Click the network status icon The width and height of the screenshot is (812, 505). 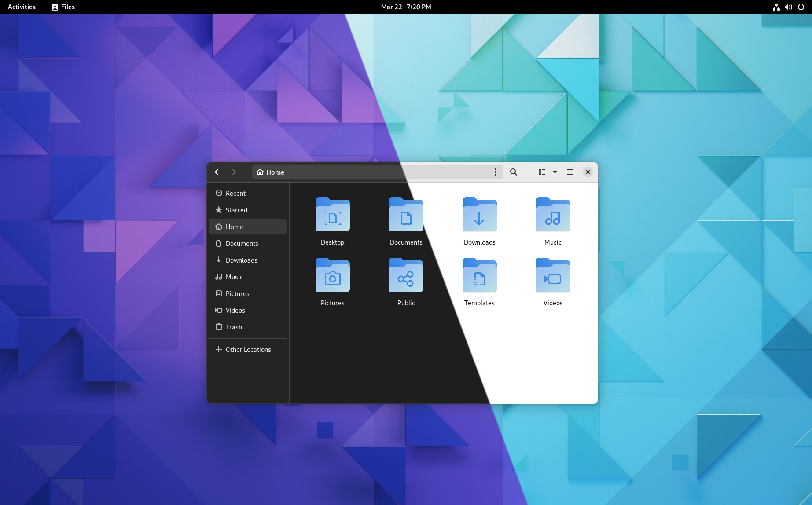(776, 7)
